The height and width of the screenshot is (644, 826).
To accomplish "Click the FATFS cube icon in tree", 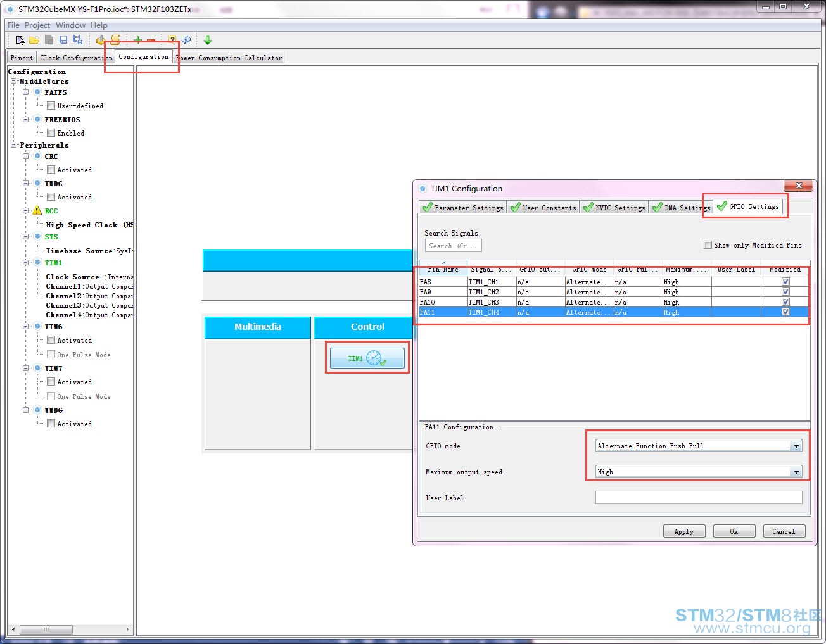I will [x=37, y=92].
